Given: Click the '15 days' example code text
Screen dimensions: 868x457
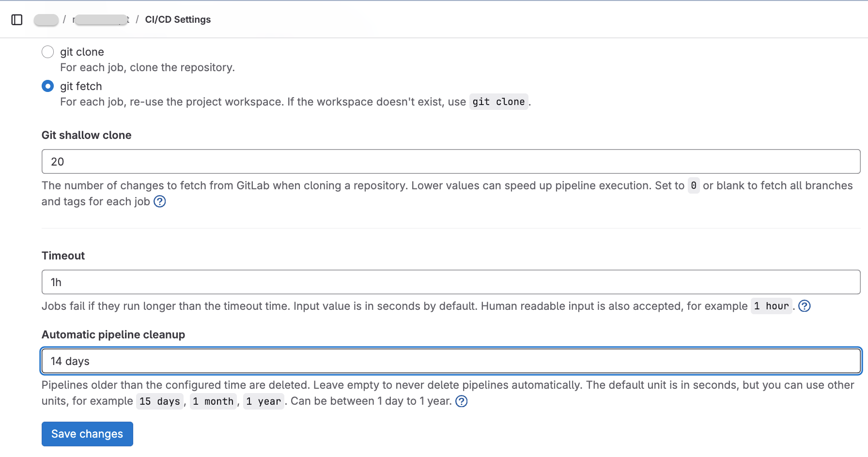Looking at the screenshot, I should 159,402.
